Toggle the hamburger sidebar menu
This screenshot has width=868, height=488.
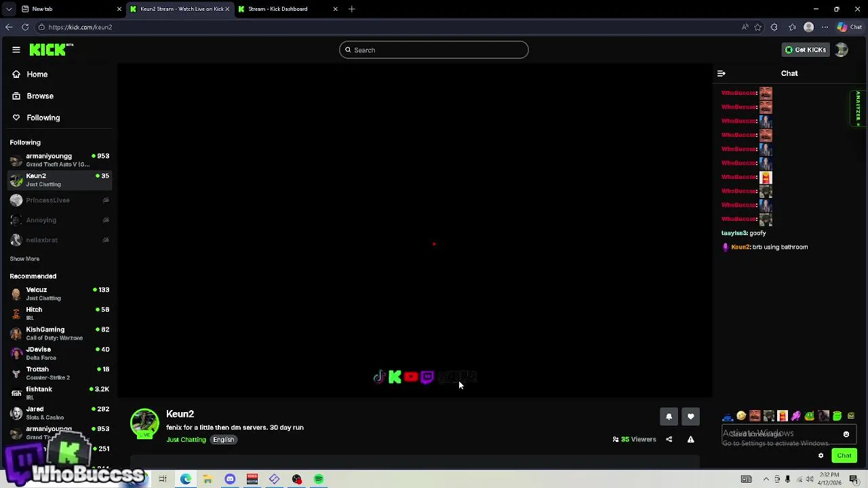(16, 49)
